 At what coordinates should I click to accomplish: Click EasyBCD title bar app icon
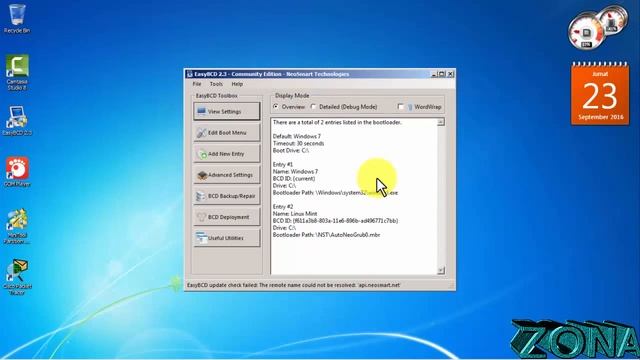pos(189,74)
